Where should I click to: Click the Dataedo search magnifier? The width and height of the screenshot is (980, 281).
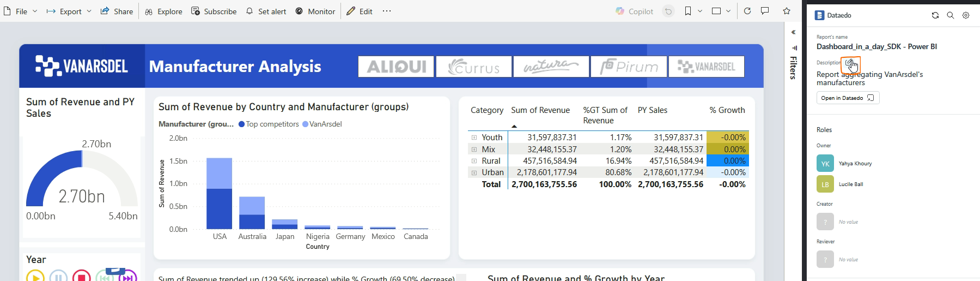(951, 15)
